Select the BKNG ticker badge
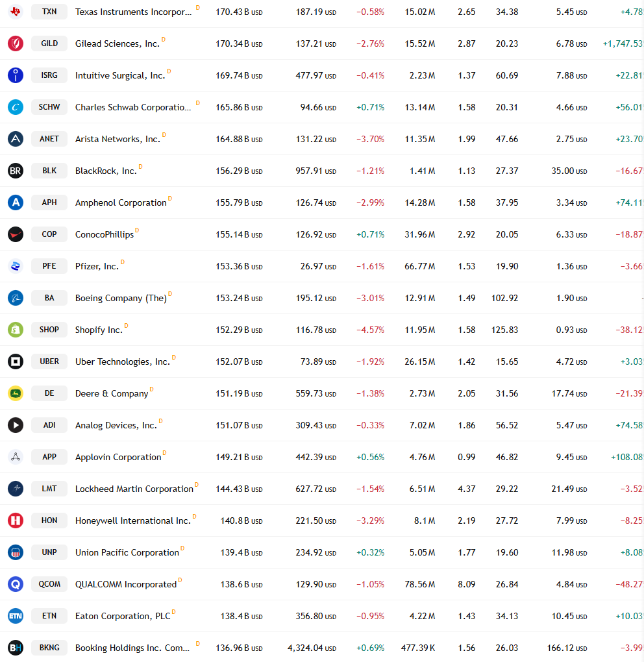644x662 pixels. coord(49,648)
